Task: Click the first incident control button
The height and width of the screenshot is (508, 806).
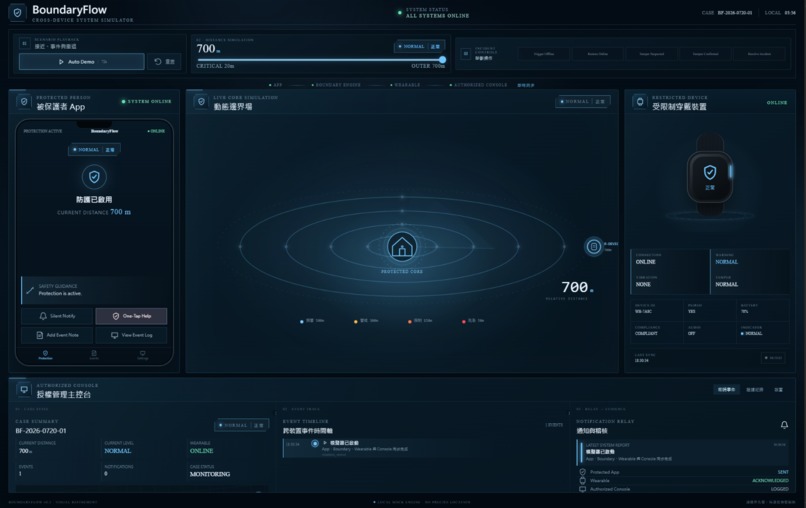Action: (543, 54)
